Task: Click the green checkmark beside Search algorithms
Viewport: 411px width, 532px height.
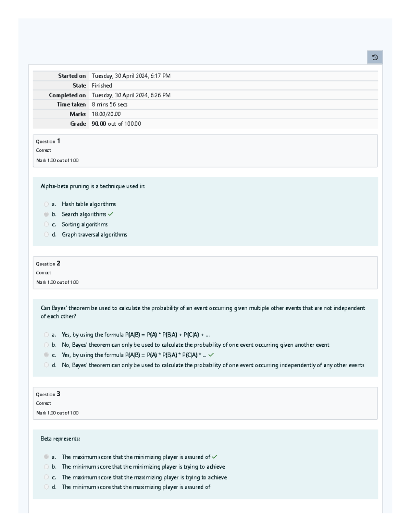Action: pos(111,214)
